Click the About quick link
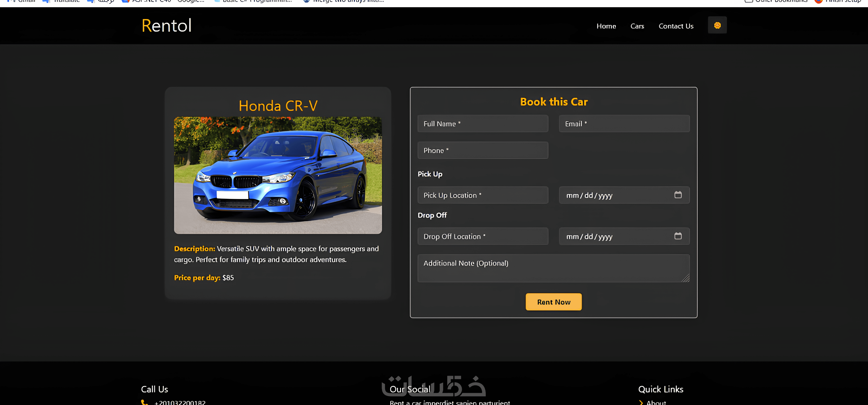The height and width of the screenshot is (405, 868). pos(656,402)
